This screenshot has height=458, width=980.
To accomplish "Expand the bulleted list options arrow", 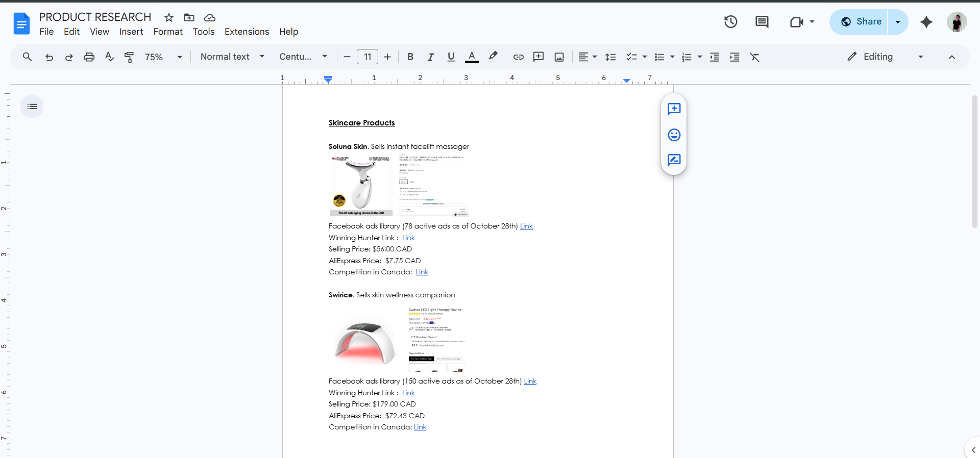I will (672, 57).
